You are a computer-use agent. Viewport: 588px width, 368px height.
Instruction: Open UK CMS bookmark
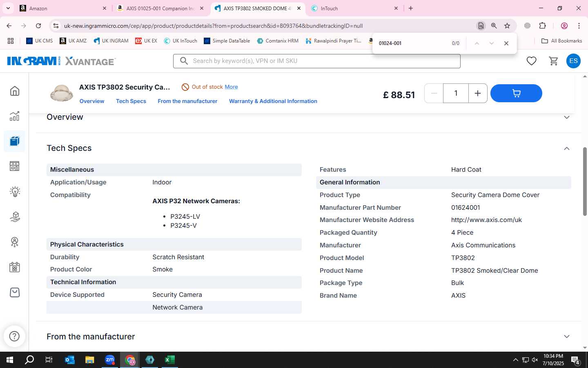pos(40,41)
